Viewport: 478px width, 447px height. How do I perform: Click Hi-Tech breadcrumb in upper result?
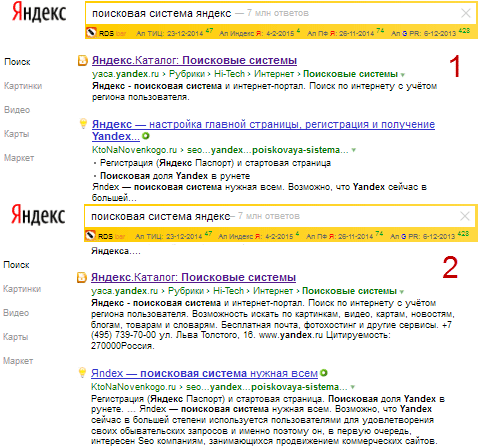pos(229,74)
